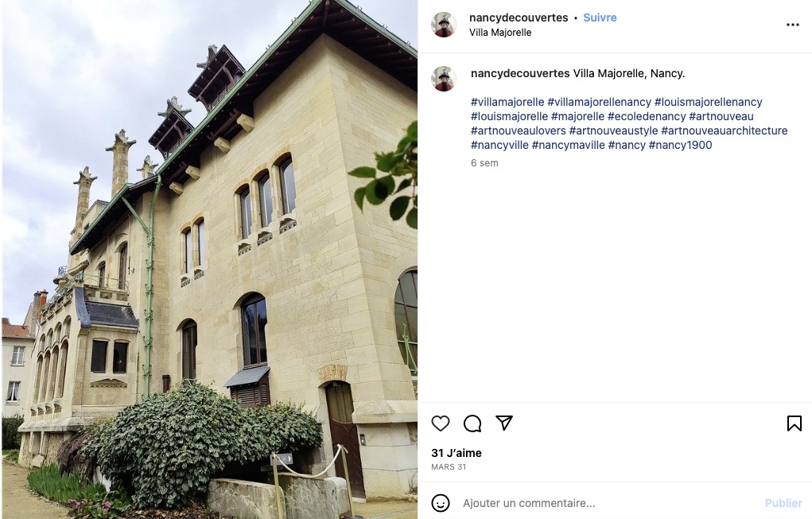Like the post with the heart icon
Image resolution: width=812 pixels, height=519 pixels.
(440, 423)
